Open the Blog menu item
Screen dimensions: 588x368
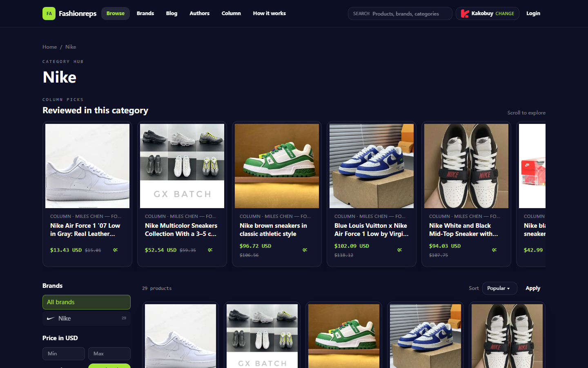(171, 13)
